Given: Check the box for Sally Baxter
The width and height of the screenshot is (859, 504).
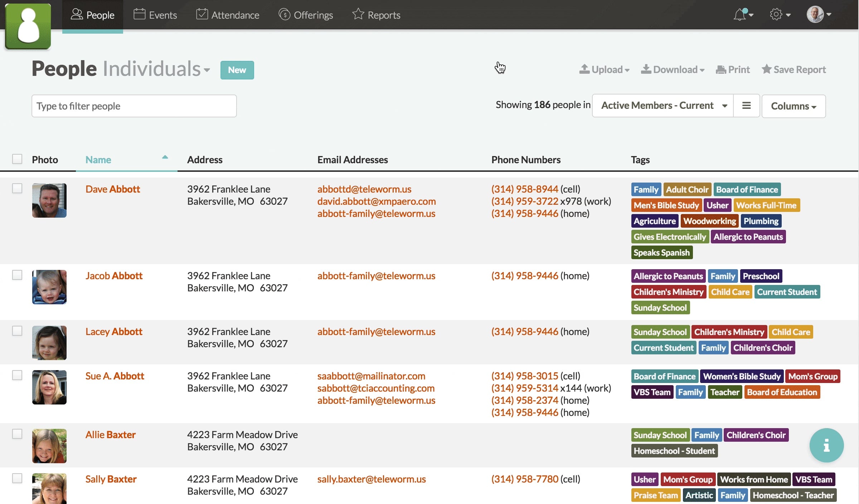Looking at the screenshot, I should (x=17, y=478).
